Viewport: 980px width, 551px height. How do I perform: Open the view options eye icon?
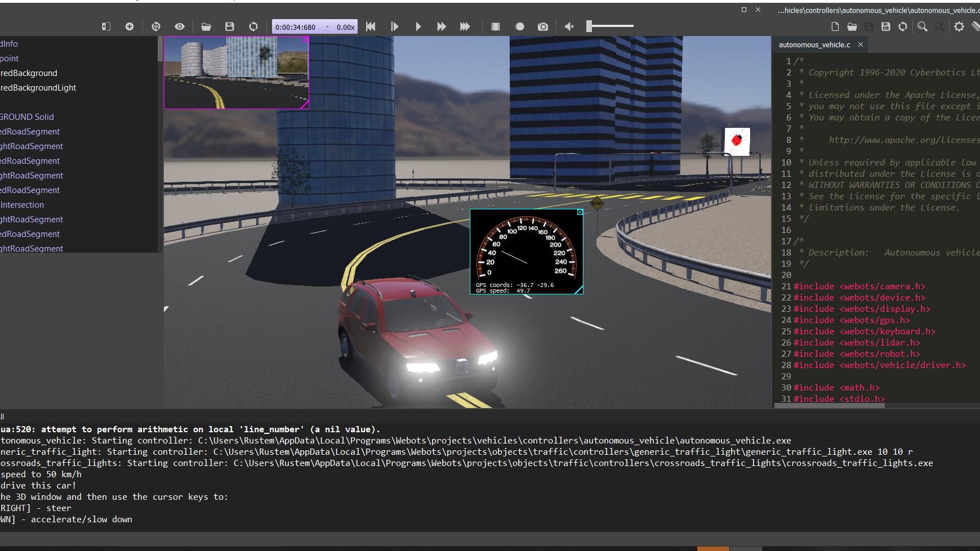pos(180,26)
